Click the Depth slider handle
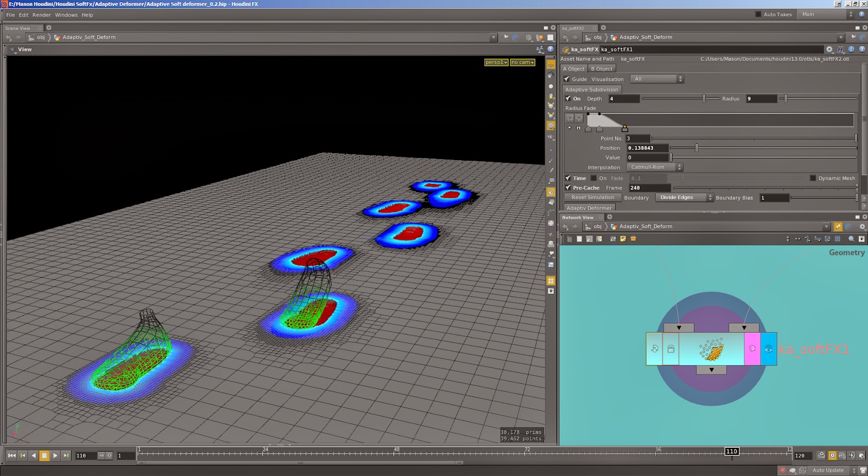The image size is (868, 476). pyautogui.click(x=704, y=99)
